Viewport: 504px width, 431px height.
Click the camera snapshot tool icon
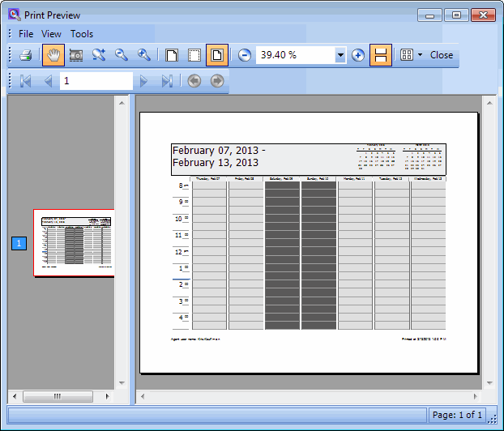(x=76, y=55)
